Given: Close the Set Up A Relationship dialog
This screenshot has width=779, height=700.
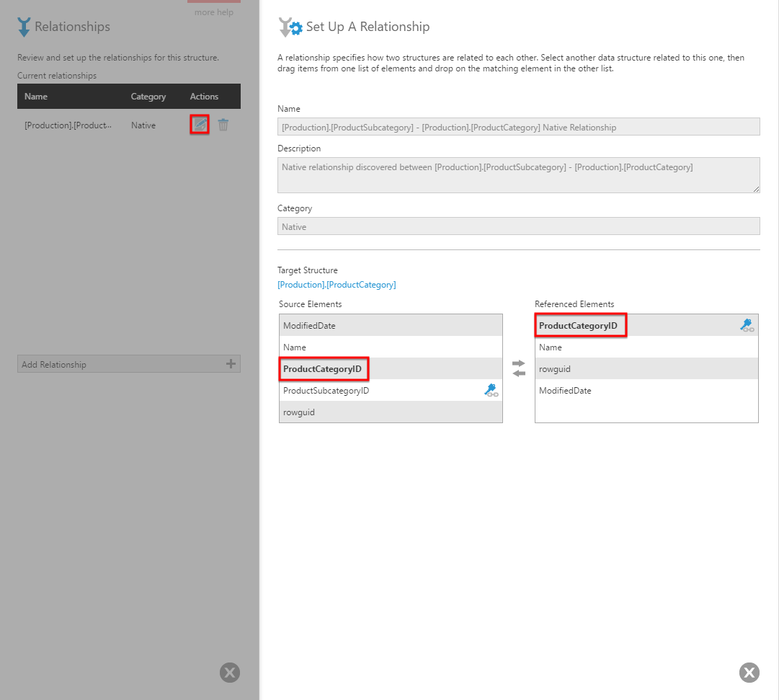Looking at the screenshot, I should tap(749, 673).
